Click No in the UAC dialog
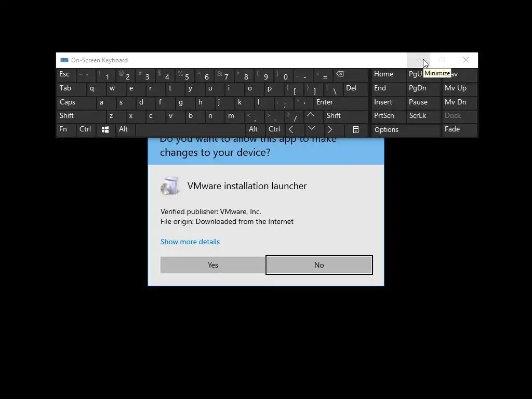This screenshot has width=532, height=399. click(319, 265)
